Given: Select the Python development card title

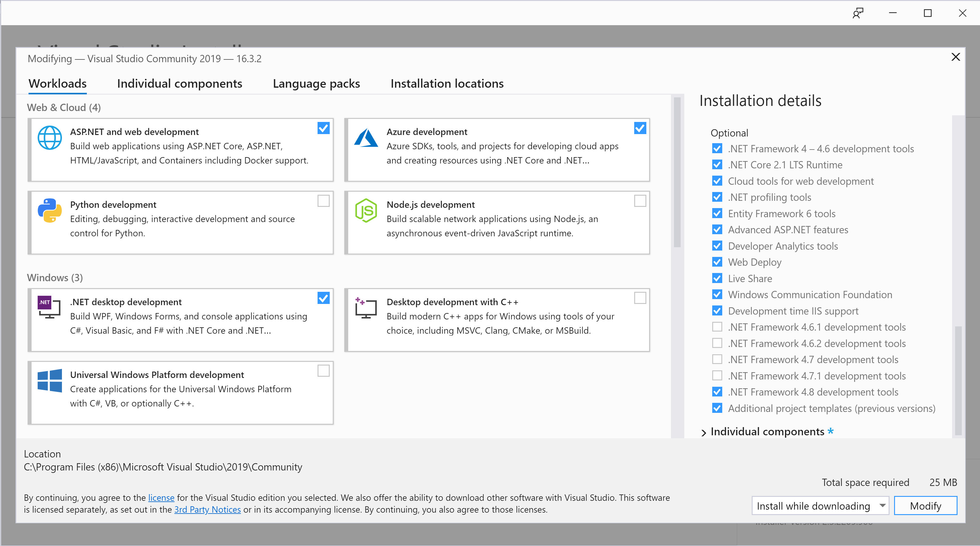Looking at the screenshot, I should pyautogui.click(x=113, y=204).
